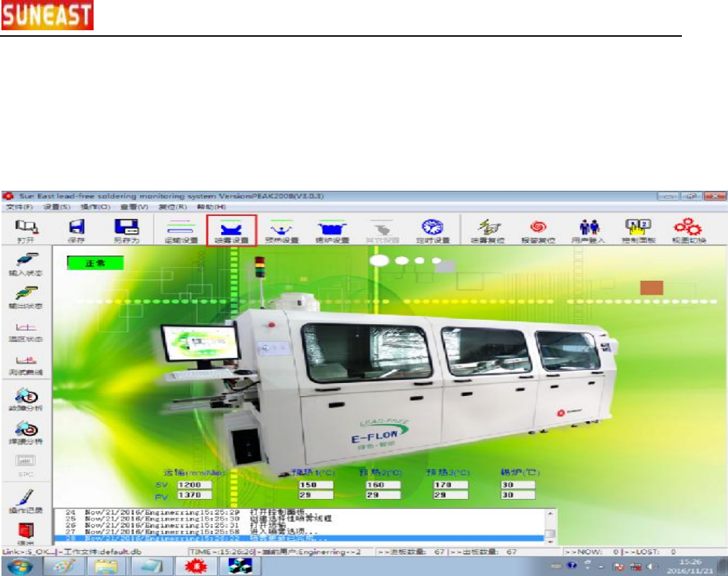Open 定时设置 timer settings clock icon
This screenshot has height=576, width=728.
pos(433,230)
